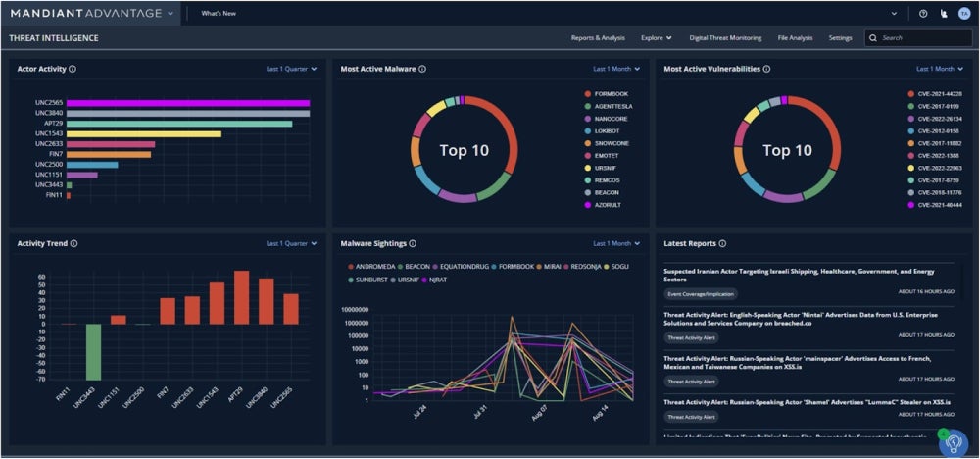Select the purple UNC2565 bar in Actor Activity
Viewport: 980px width, 459px height.
(x=186, y=103)
